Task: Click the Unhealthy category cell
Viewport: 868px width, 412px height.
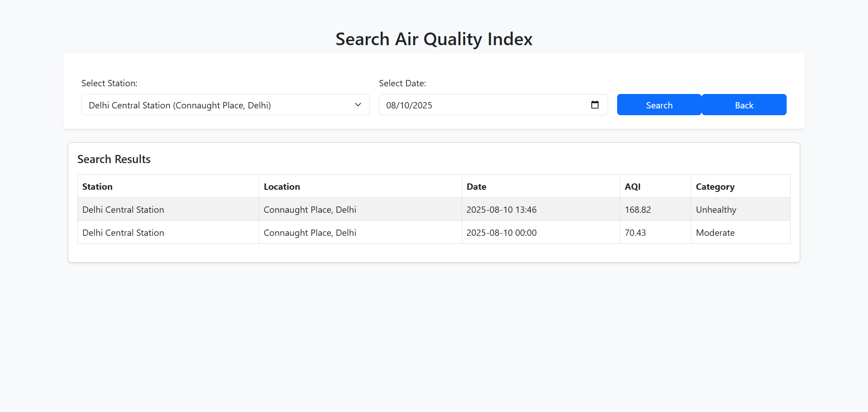Action: click(x=716, y=209)
